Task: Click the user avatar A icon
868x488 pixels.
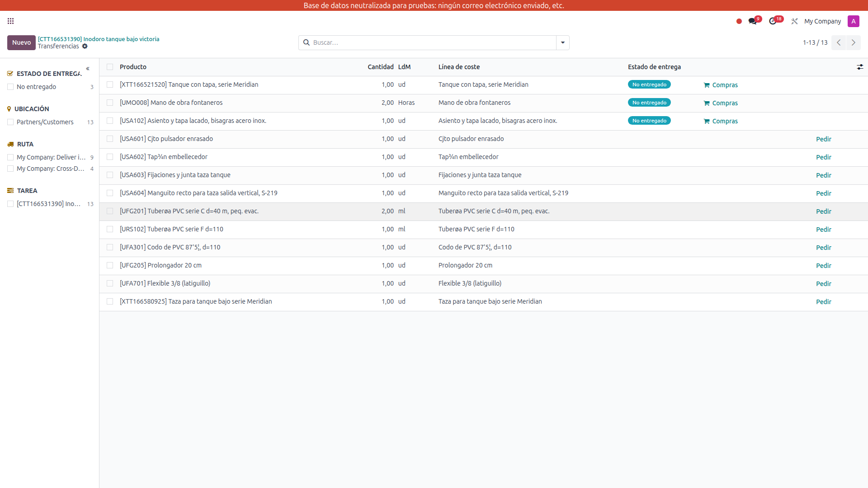Action: point(853,21)
